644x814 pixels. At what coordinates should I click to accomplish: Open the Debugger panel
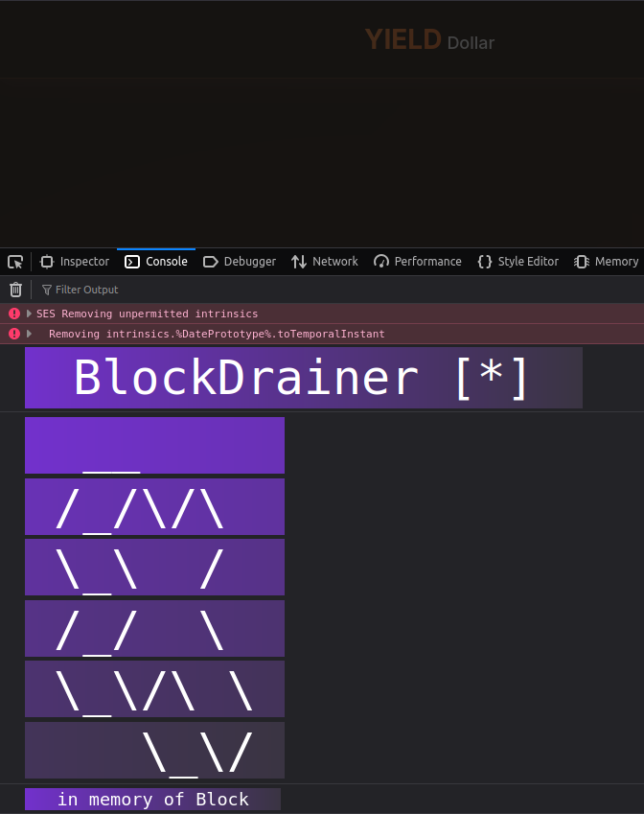pyautogui.click(x=240, y=262)
